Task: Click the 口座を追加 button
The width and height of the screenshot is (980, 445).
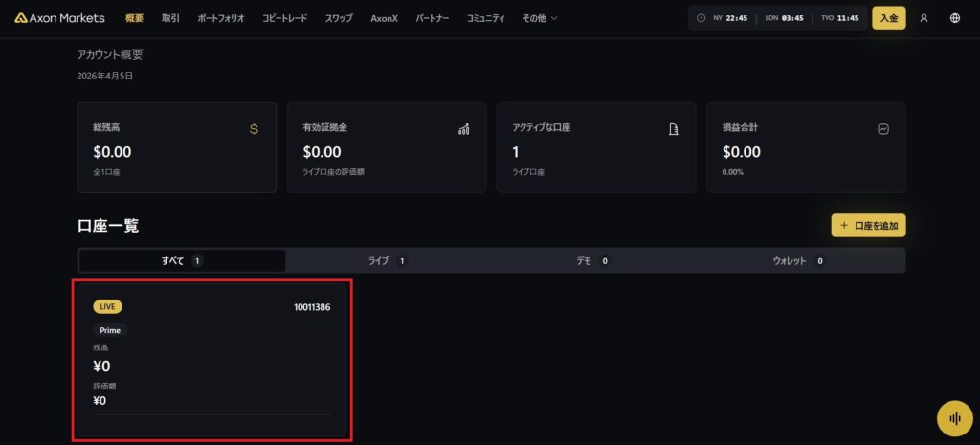Action: 868,226
